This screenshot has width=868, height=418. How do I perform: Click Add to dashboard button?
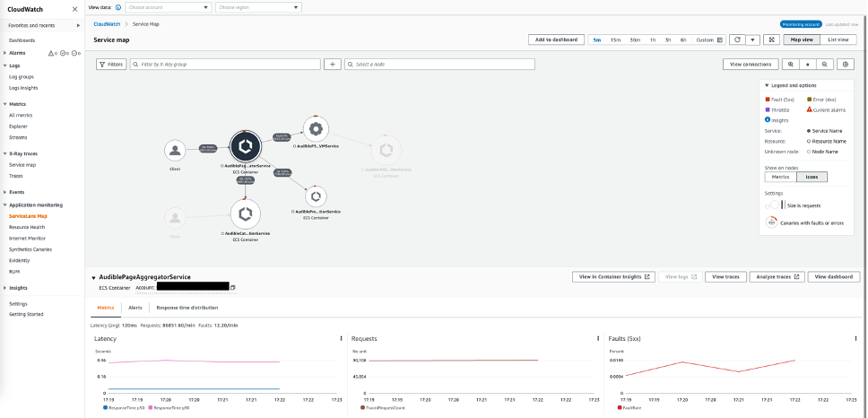[556, 39]
